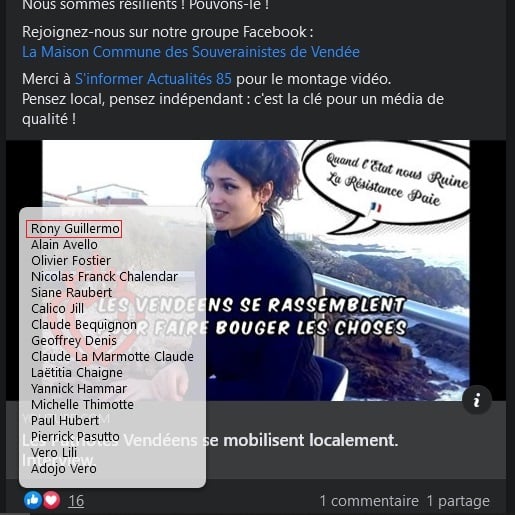View the 1 commentaire link
The height and width of the screenshot is (515, 515).
pyautogui.click(x=369, y=501)
